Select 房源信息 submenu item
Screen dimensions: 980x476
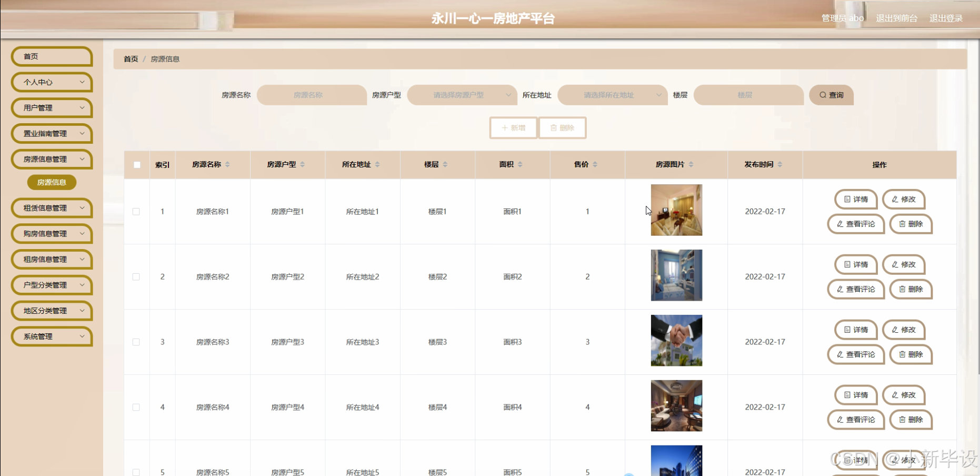click(52, 182)
